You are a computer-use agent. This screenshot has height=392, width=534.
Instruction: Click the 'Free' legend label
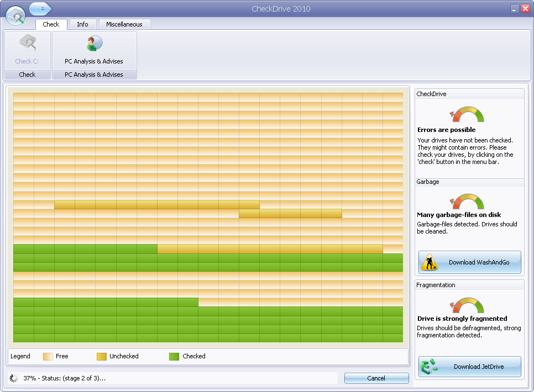pos(62,356)
